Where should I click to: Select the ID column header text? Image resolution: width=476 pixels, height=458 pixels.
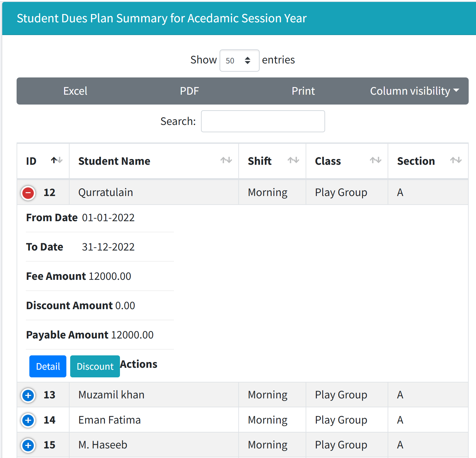coord(31,161)
